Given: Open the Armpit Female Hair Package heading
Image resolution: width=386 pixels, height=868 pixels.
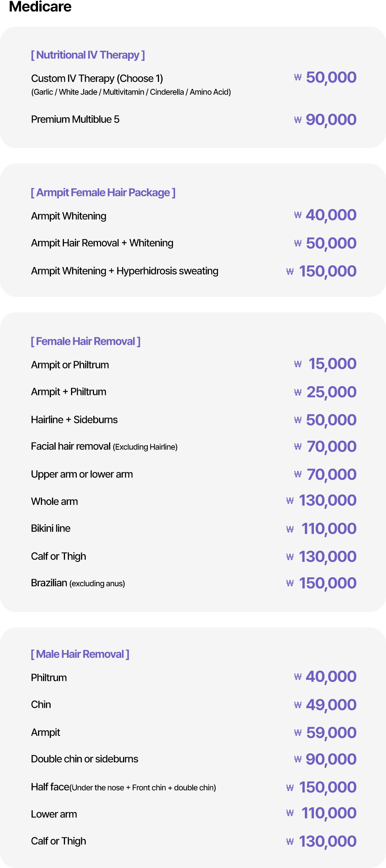Looking at the screenshot, I should tap(103, 193).
